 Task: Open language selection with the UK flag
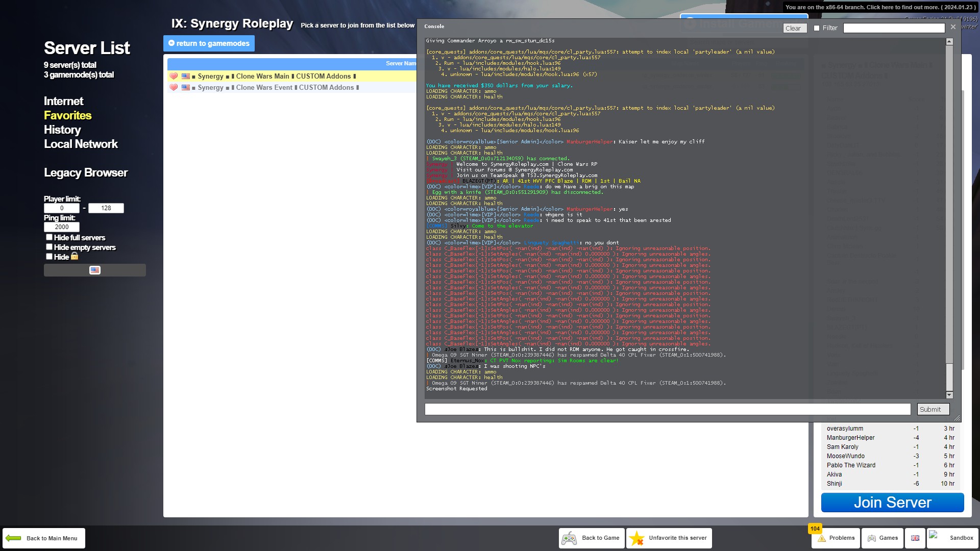pyautogui.click(x=915, y=538)
